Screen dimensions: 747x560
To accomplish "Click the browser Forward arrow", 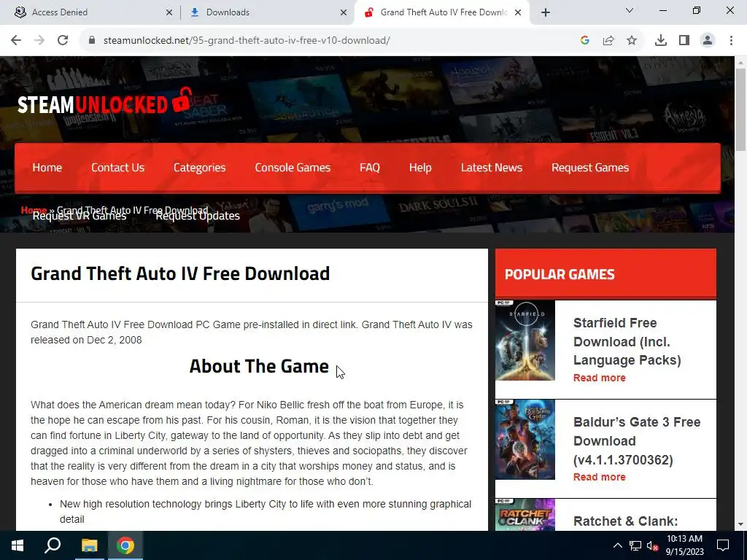I will 39,41.
